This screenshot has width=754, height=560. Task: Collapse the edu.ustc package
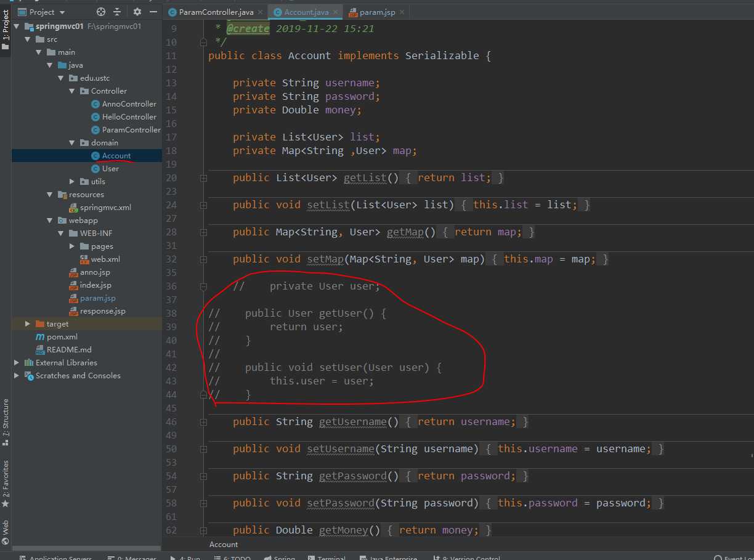pyautogui.click(x=61, y=78)
